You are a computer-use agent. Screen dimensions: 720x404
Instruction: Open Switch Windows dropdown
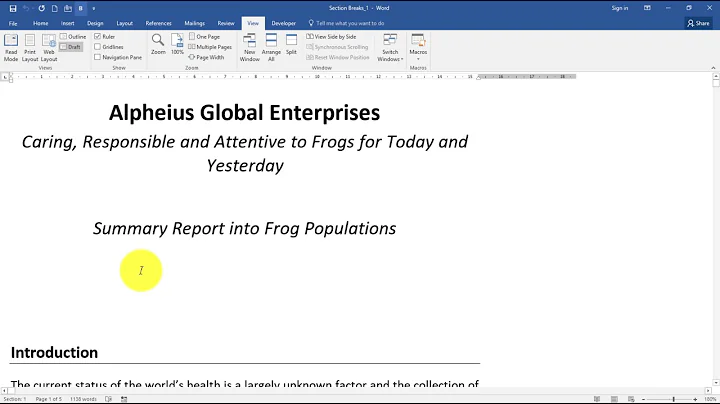point(390,47)
